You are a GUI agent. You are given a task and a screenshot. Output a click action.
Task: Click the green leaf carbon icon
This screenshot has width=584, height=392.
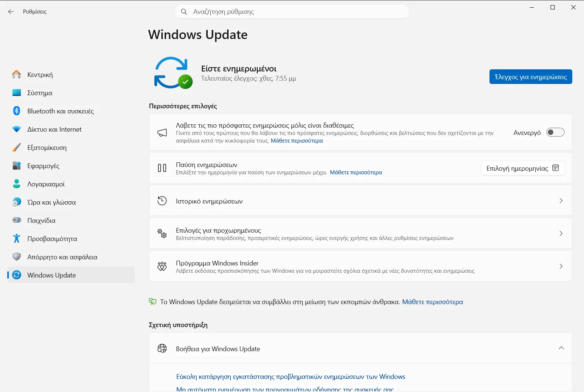[153, 302]
